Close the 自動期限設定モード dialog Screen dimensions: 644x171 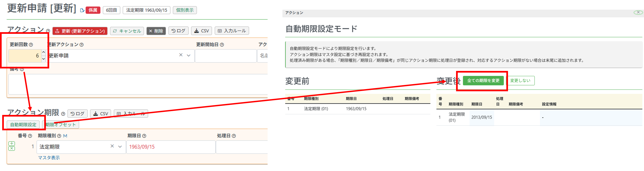[638, 12]
